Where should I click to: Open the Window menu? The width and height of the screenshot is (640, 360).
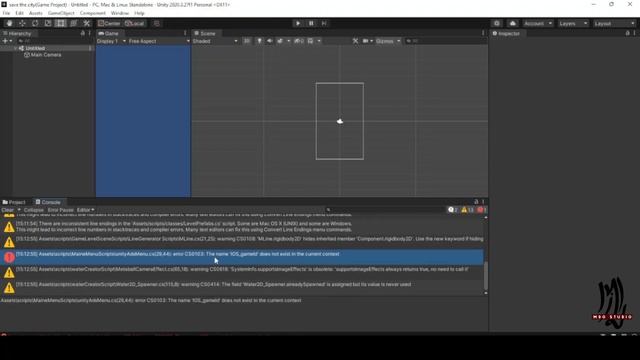120,13
